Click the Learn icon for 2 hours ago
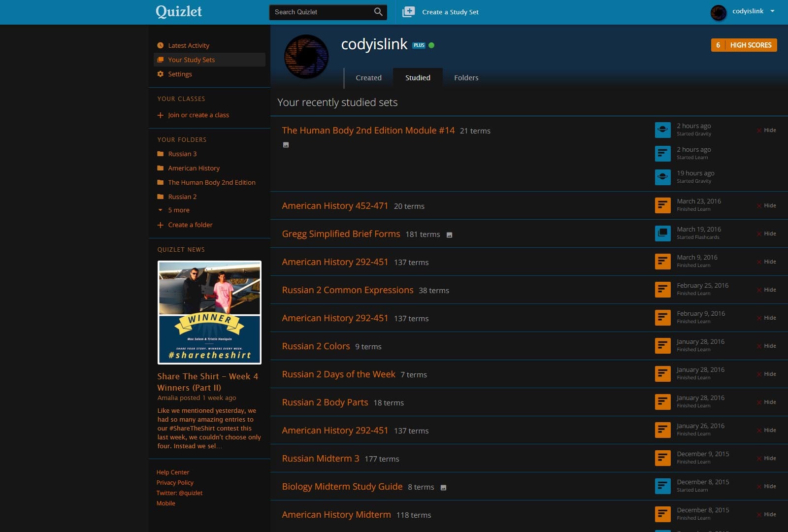 (x=663, y=153)
